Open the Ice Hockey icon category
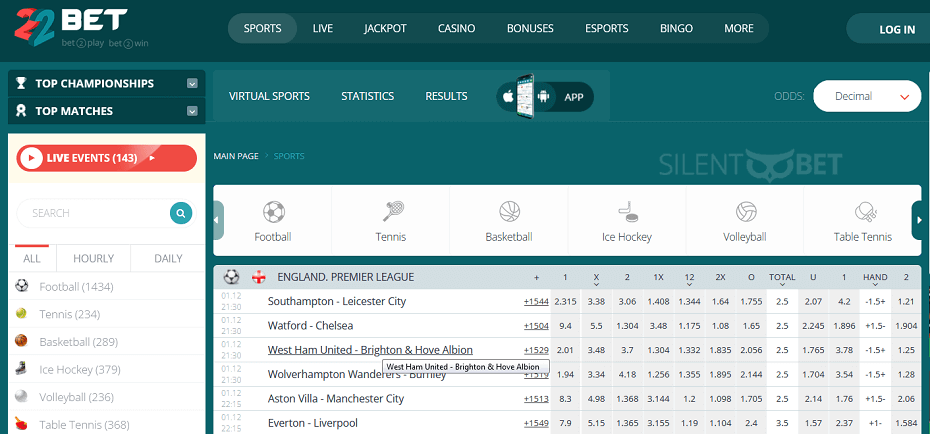Viewport: 930px width, 434px height. point(627,211)
